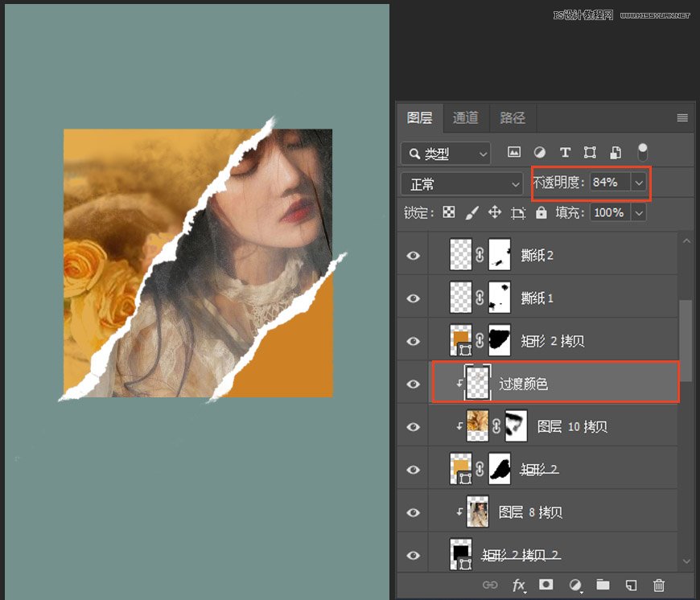The image size is (700, 600).
Task: Open the 类型 filter dropdown
Action: (445, 153)
